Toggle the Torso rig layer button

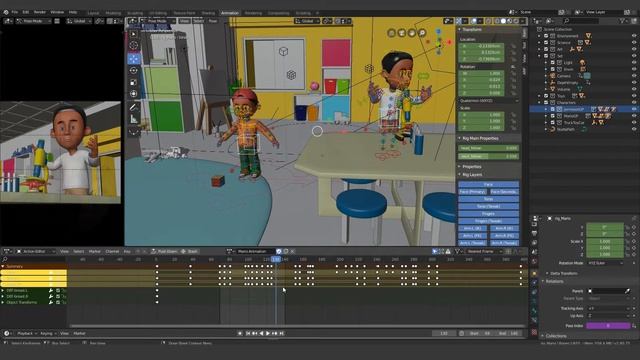click(x=489, y=199)
